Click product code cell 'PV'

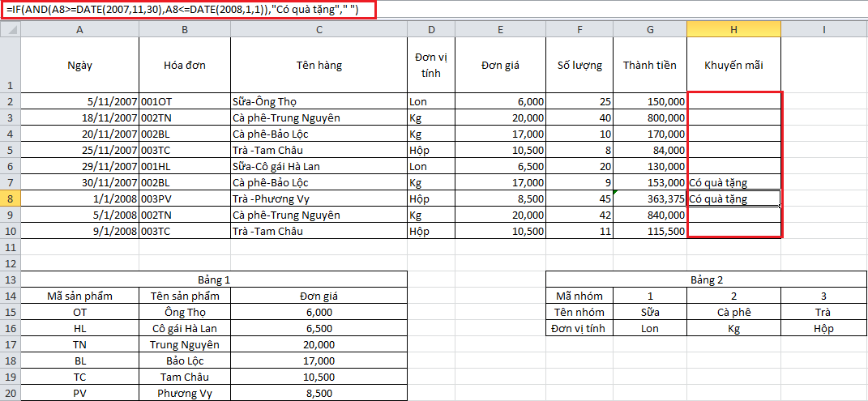tap(79, 393)
